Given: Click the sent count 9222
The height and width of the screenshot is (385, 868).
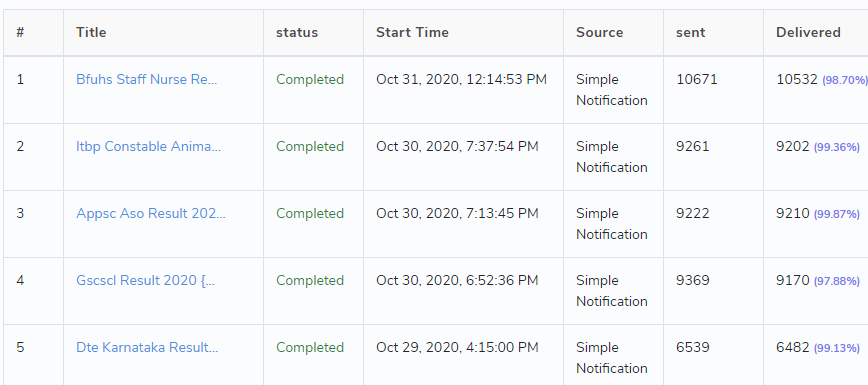Looking at the screenshot, I should [x=693, y=214].
